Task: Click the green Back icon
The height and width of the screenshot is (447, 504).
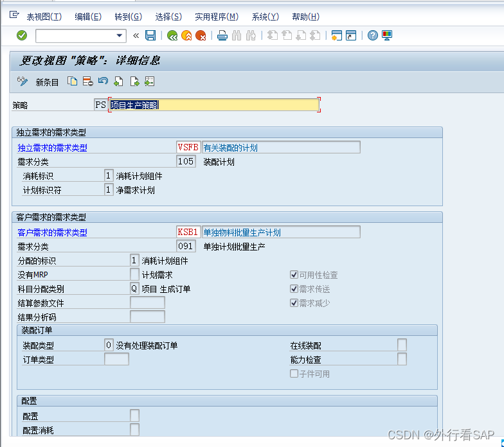Action: [x=172, y=35]
